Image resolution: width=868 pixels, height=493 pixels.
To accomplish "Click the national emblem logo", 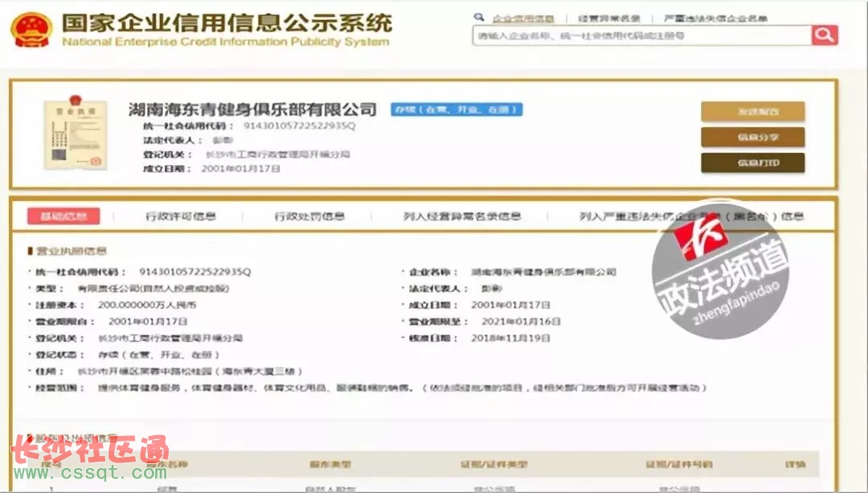I will coord(31,30).
